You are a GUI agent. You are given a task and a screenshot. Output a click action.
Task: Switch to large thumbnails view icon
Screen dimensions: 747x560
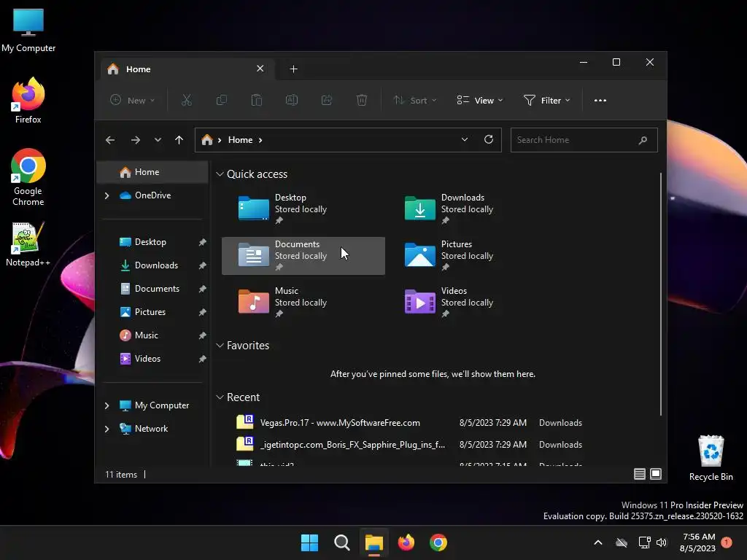click(x=656, y=474)
